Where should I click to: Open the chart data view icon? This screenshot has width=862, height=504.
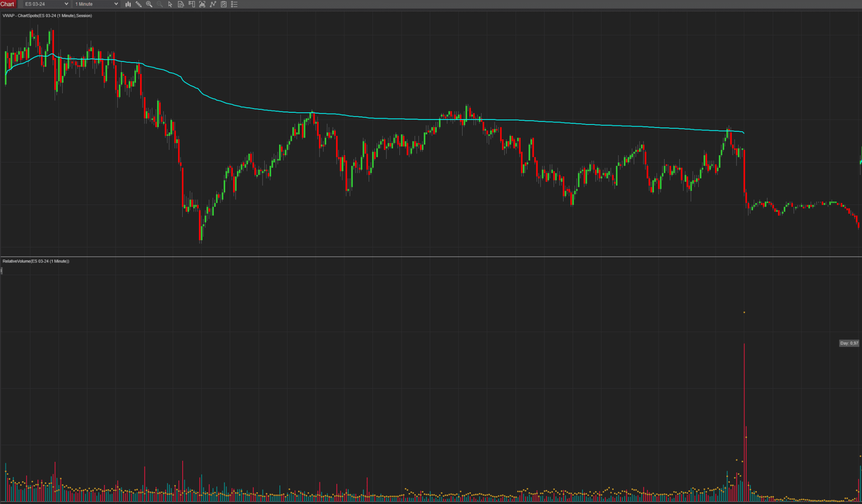181,4
